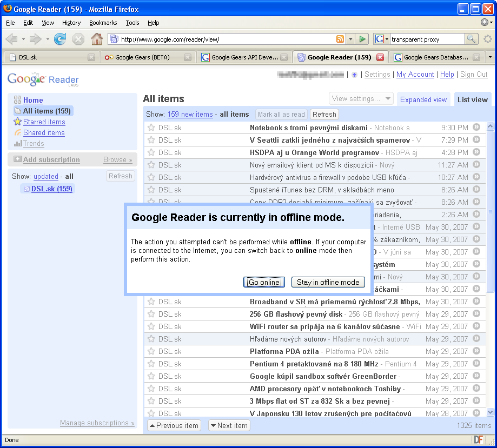The height and width of the screenshot is (448, 497).
Task: Star the Broadband v SR item
Action: 151,302
